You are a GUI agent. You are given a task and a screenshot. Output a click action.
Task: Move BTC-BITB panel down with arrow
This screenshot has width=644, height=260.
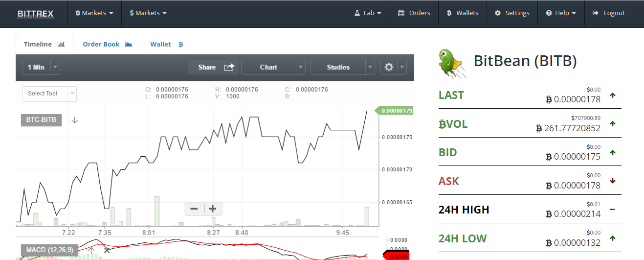[x=74, y=120]
